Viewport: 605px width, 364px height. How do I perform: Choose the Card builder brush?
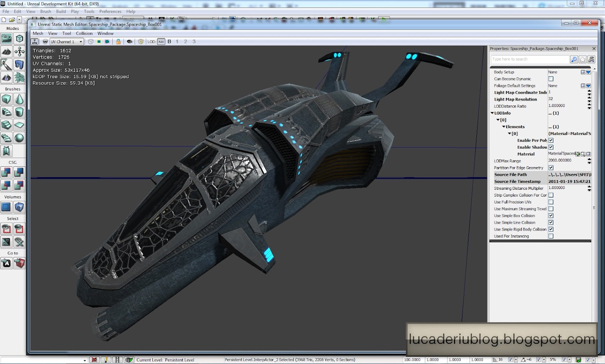point(6,151)
